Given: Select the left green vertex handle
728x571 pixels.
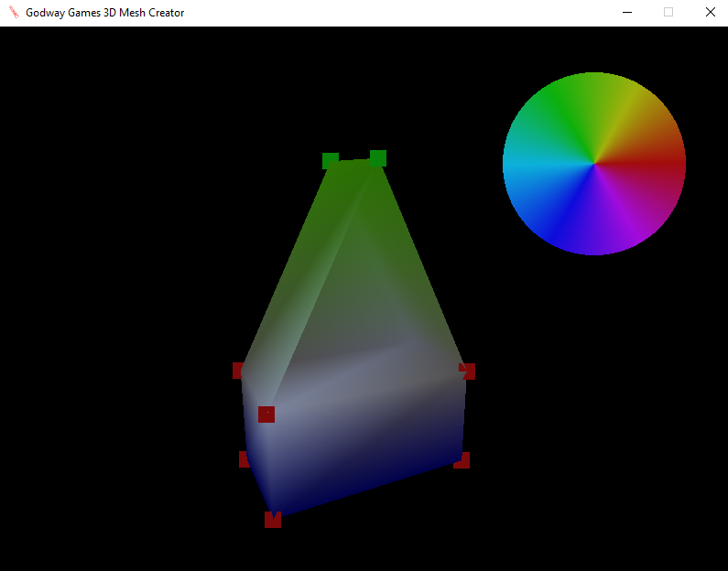Looking at the screenshot, I should (330, 160).
